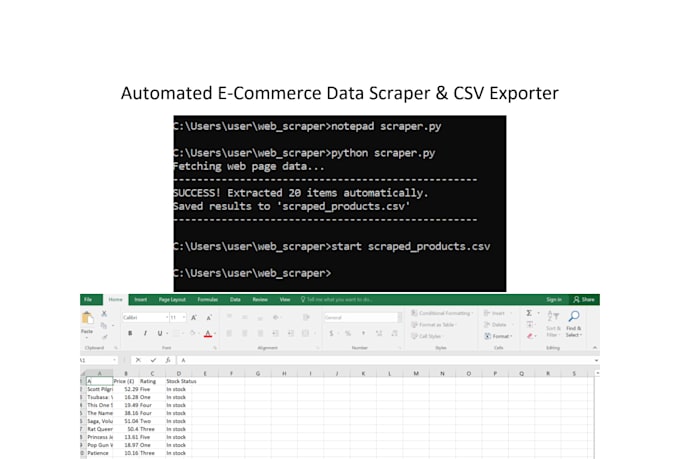Image resolution: width=680 pixels, height=459 pixels.
Task: Click the Cancel X in formula bar
Action: [138, 361]
